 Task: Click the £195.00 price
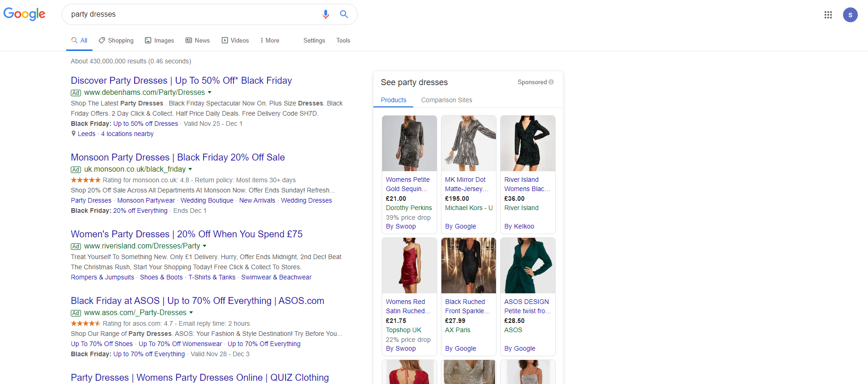pyautogui.click(x=457, y=198)
